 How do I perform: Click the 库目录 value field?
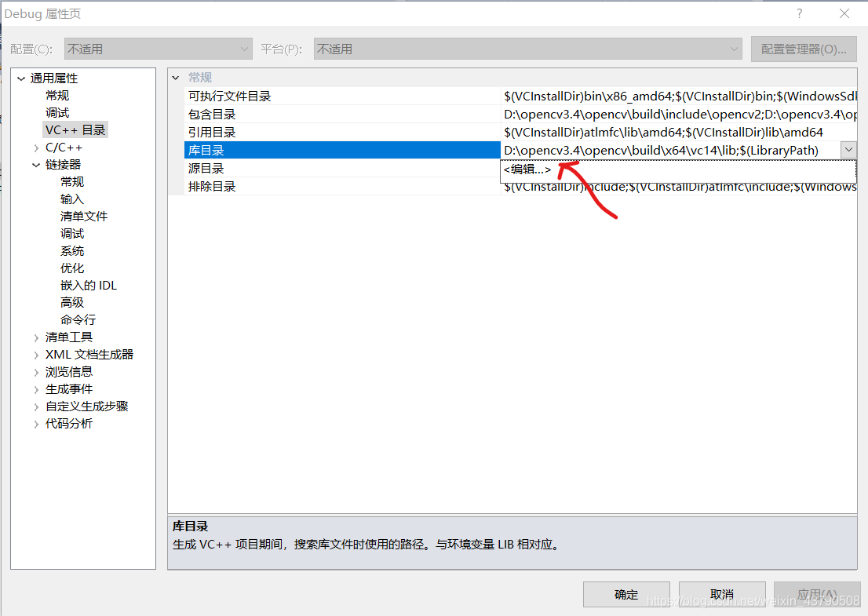click(x=670, y=151)
